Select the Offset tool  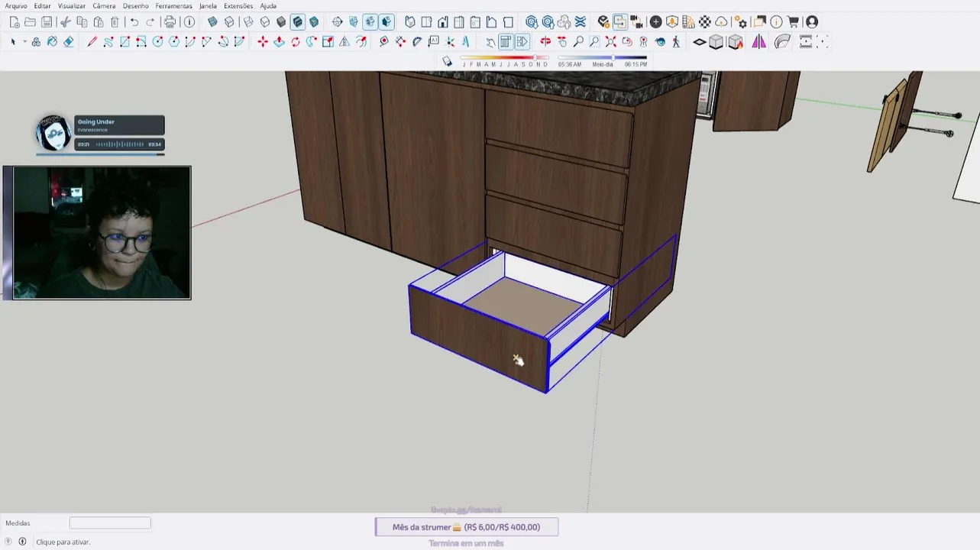(x=361, y=42)
